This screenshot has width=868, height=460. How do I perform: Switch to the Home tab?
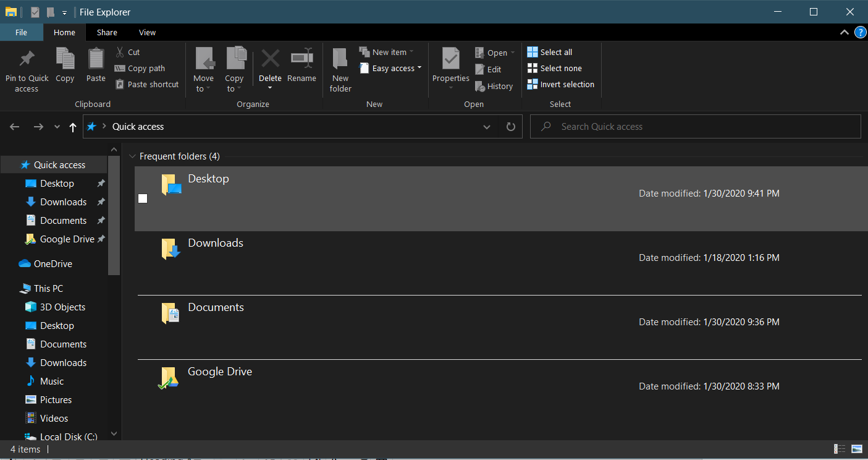pyautogui.click(x=64, y=33)
